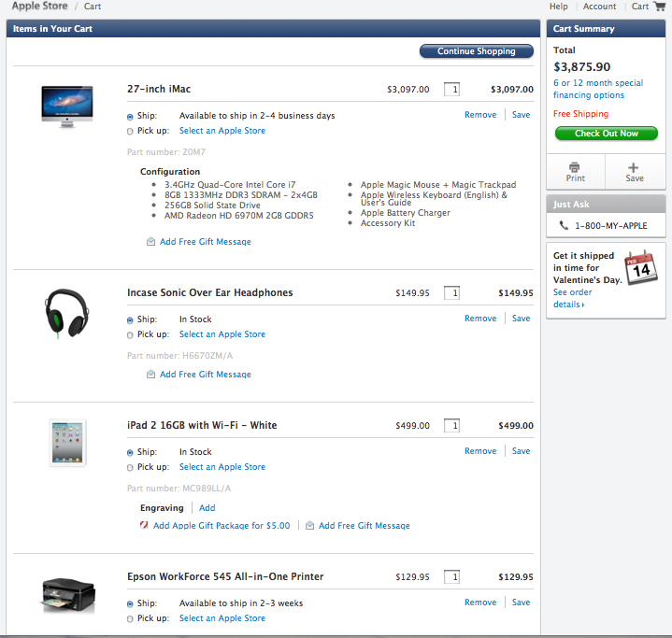Viewport: 672px width, 638px height.
Task: Click the Print icon in Cart Summary
Action: click(574, 166)
